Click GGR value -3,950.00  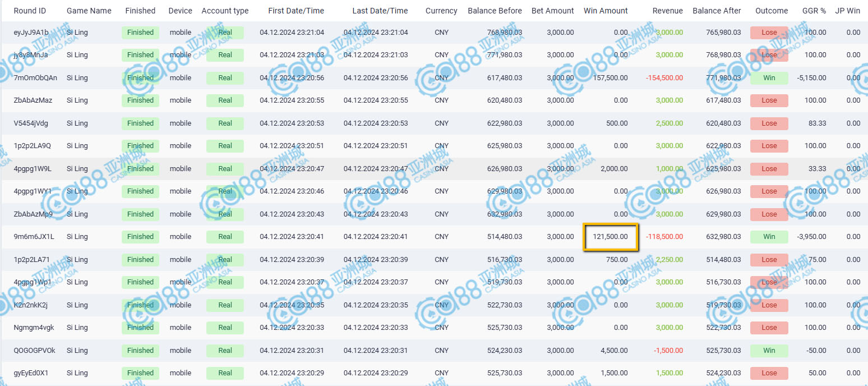(811, 237)
